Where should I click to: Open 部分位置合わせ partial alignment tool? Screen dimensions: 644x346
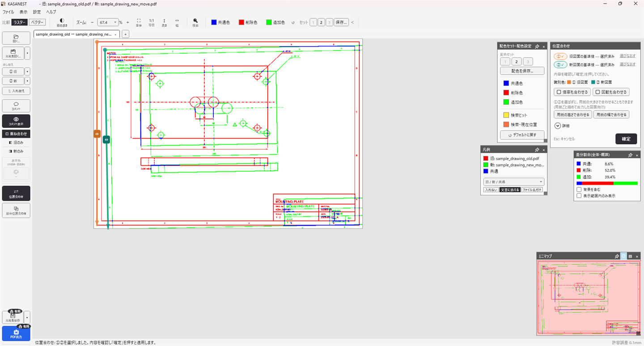[16, 210]
